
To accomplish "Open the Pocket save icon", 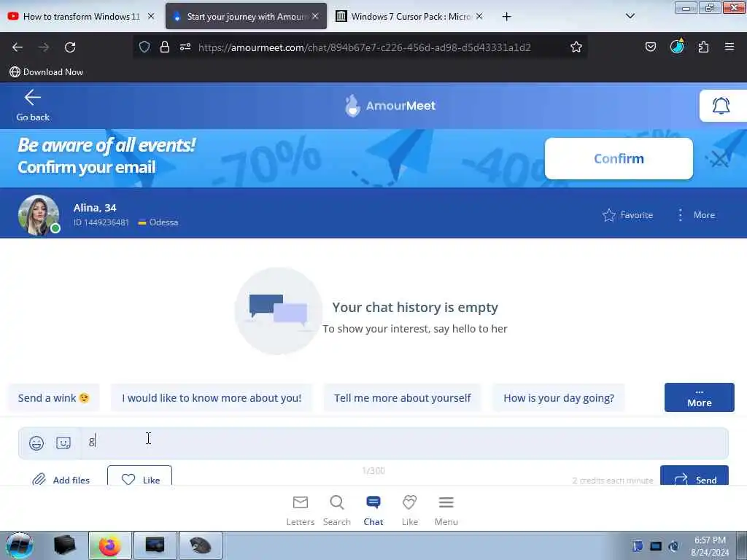I will pyautogui.click(x=650, y=47).
